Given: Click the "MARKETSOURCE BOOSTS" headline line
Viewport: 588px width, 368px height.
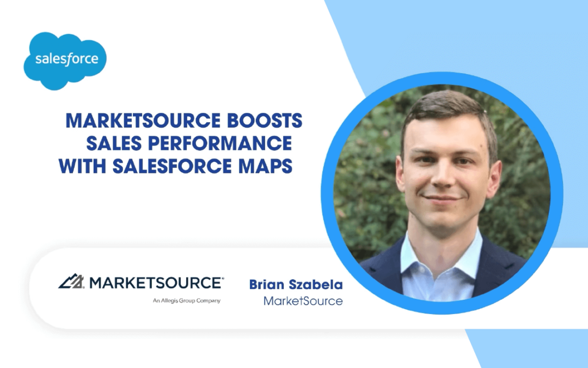Looking at the screenshot, I should click(184, 120).
